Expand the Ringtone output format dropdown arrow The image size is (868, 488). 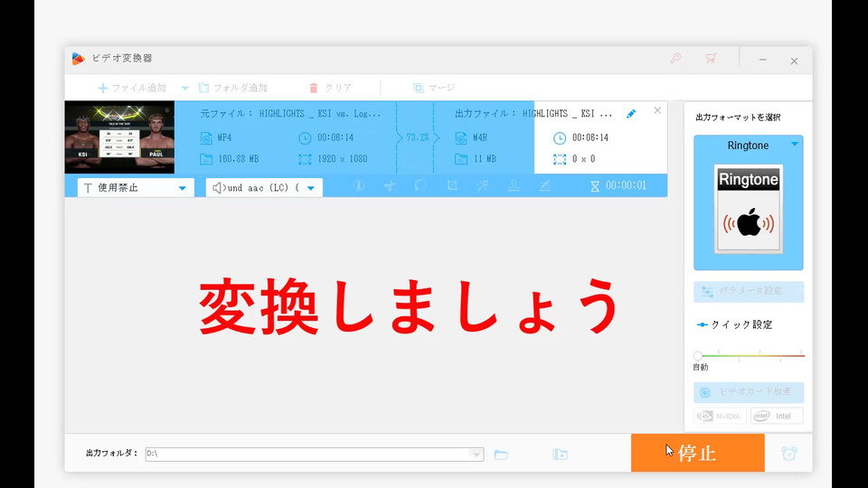coord(795,145)
